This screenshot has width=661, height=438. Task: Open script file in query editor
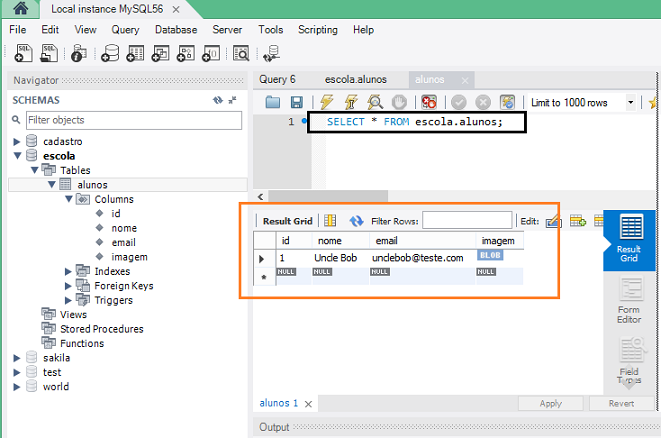(x=272, y=102)
